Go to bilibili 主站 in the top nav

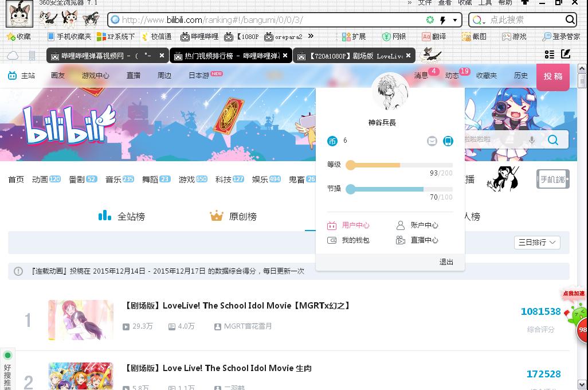pos(21,76)
